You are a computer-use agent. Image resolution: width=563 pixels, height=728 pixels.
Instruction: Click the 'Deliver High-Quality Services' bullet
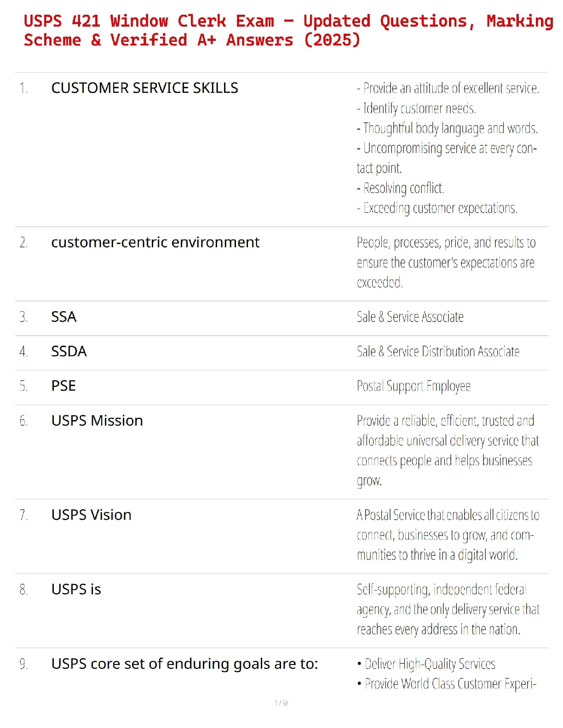click(426, 664)
